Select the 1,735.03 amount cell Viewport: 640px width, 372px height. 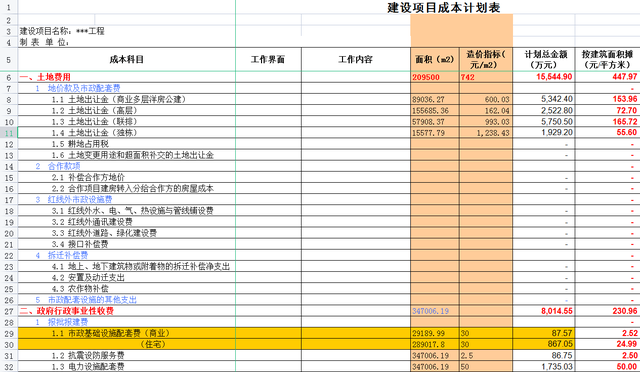(544, 367)
